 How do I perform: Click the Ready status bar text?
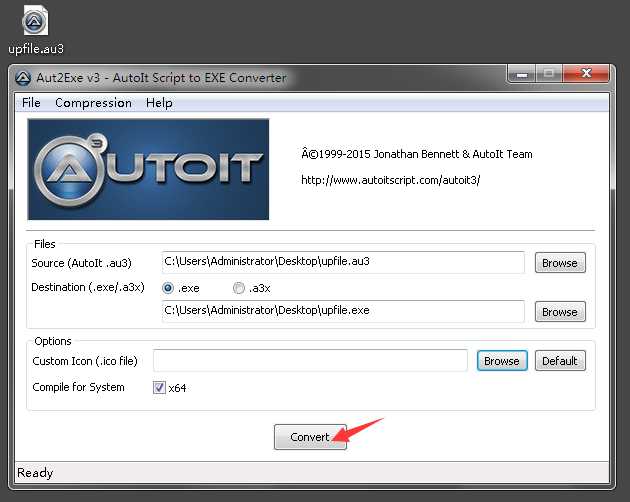click(35, 473)
